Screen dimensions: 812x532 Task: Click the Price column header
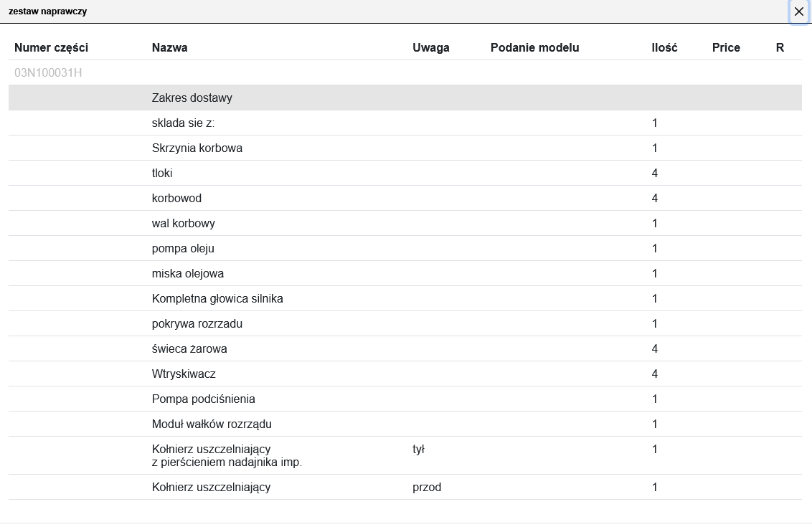[x=726, y=48]
